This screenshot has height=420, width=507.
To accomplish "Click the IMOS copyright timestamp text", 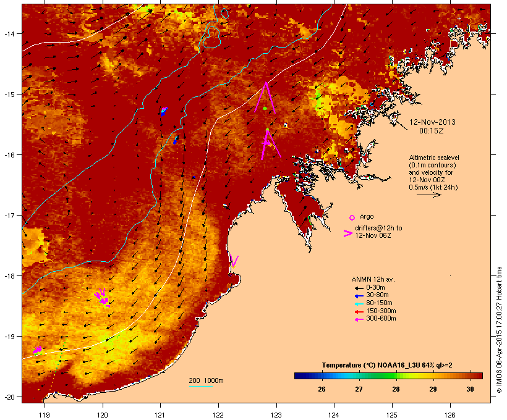I will 499,330.
